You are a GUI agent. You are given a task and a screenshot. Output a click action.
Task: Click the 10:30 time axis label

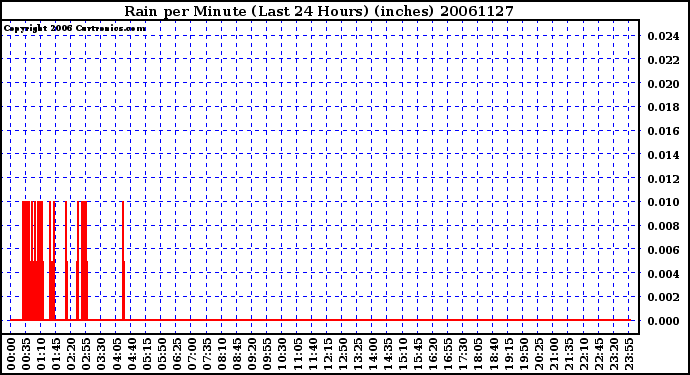[x=282, y=354]
